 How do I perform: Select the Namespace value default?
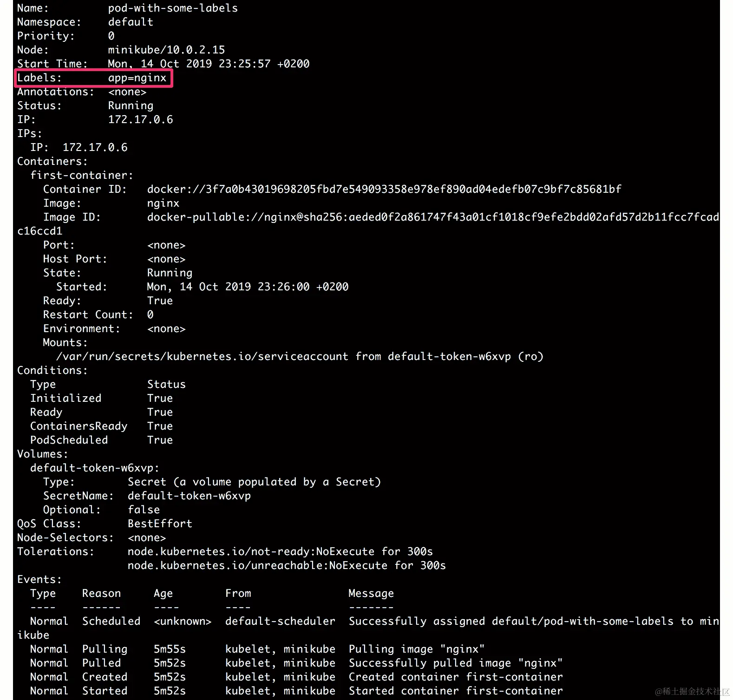click(131, 22)
